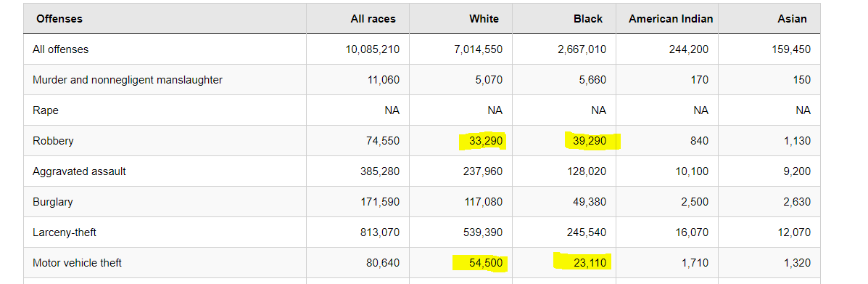This screenshot has width=868, height=284.
Task: Click the Larceny-theft row label
Action: point(65,232)
